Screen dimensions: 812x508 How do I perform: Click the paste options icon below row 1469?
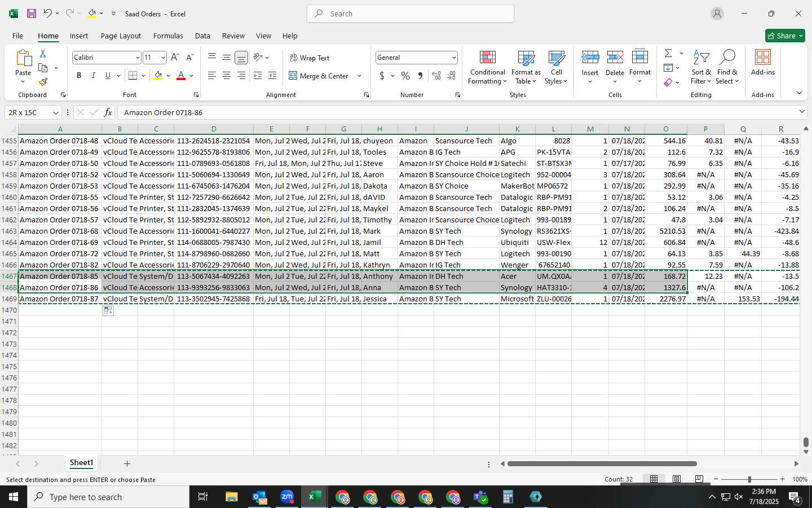(x=108, y=310)
